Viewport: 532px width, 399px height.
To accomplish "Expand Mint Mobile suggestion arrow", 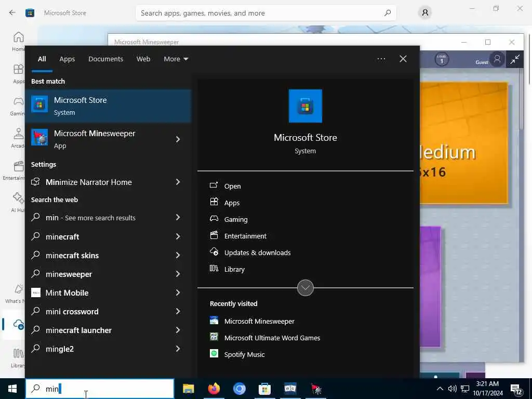I will tap(178, 292).
